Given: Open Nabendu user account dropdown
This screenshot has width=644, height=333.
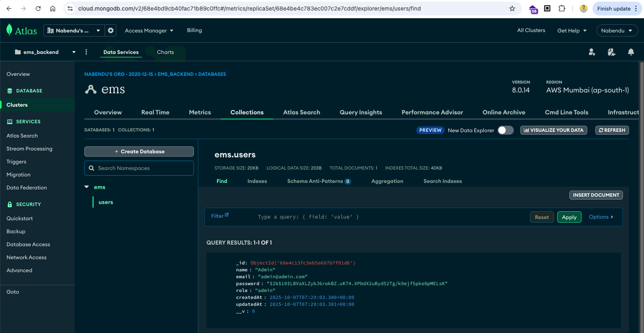Looking at the screenshot, I should [x=617, y=30].
